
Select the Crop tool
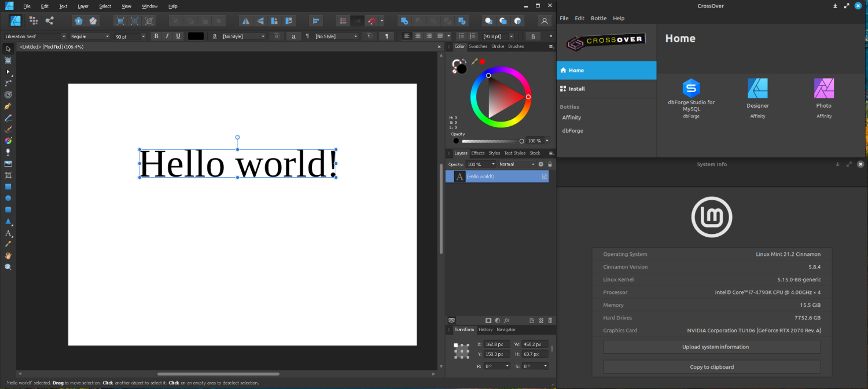pos(8,175)
